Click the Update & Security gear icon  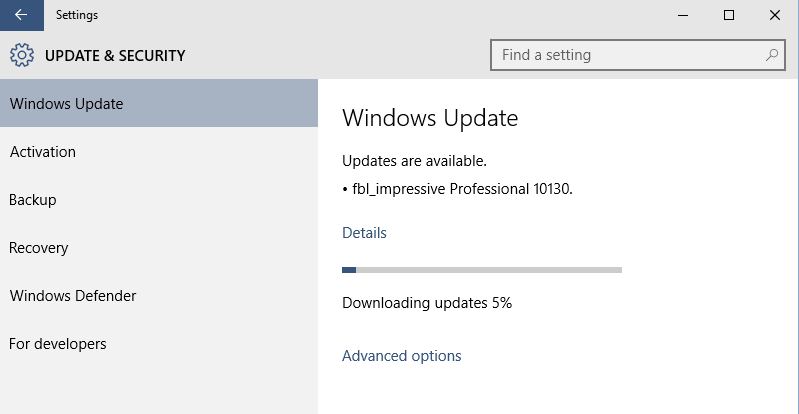coord(22,55)
